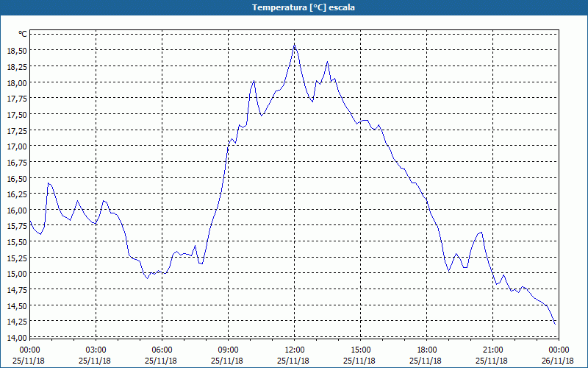Image resolution: width=588 pixels, height=368 pixels.
Task: Click the 25/11/18 date under 18:00
Action: pyautogui.click(x=426, y=361)
